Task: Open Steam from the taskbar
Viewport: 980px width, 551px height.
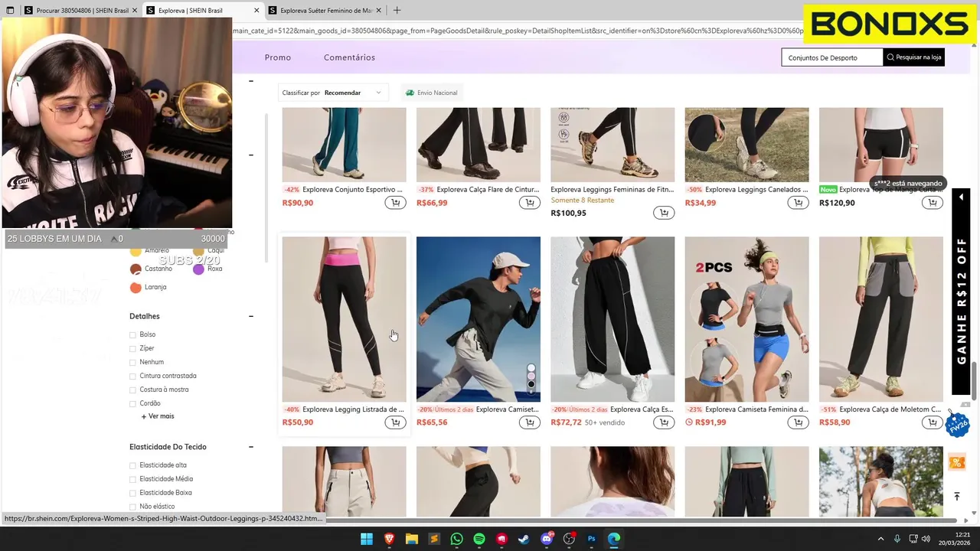Action: pyautogui.click(x=524, y=539)
